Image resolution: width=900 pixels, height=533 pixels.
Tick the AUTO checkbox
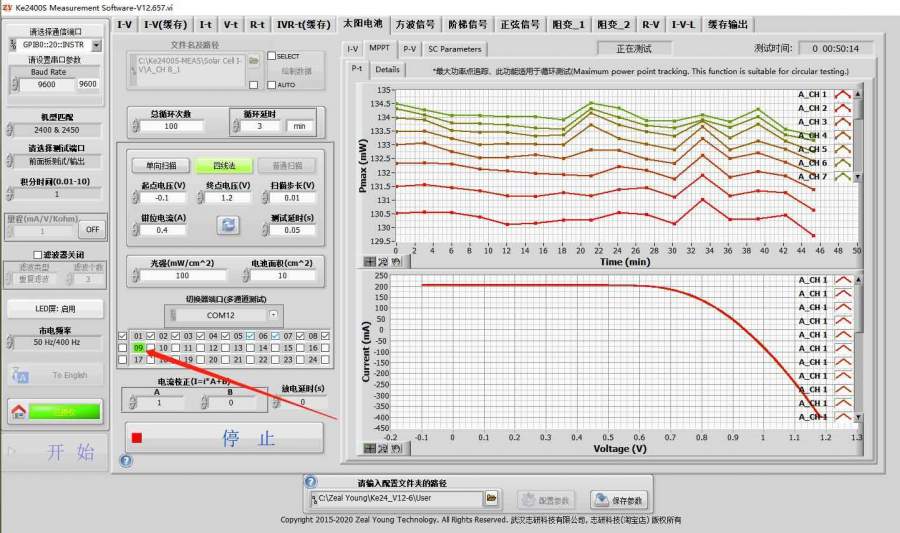(271, 84)
